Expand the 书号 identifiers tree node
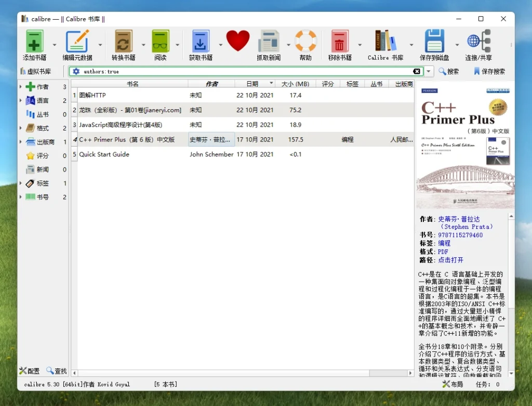532x406 pixels. pyautogui.click(x=21, y=197)
